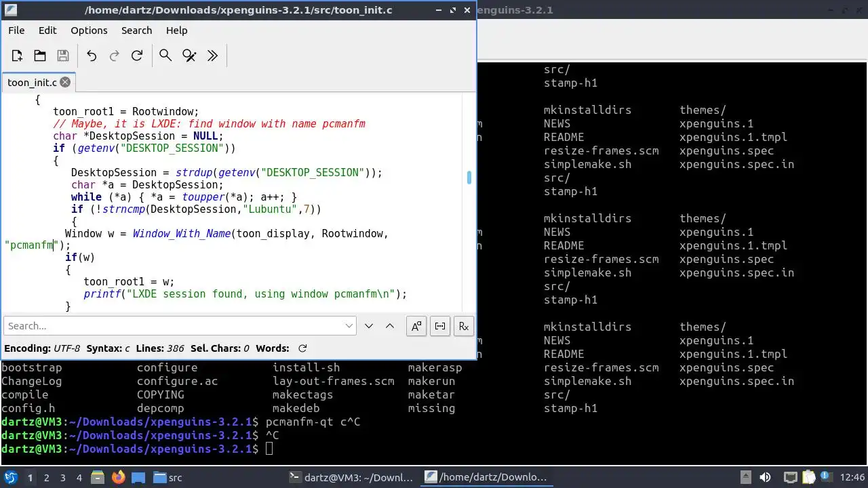Launch Firefox from the panel
The width and height of the screenshot is (868, 488).
(x=118, y=477)
